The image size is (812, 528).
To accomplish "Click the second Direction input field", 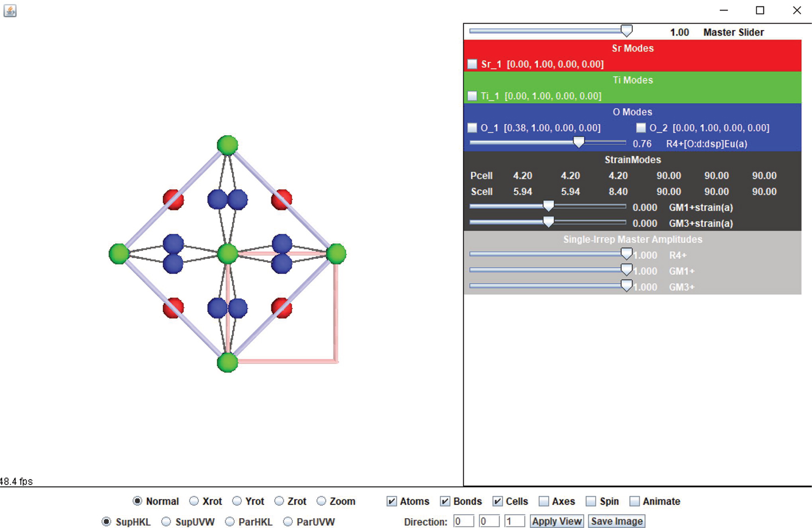I will (489, 521).
